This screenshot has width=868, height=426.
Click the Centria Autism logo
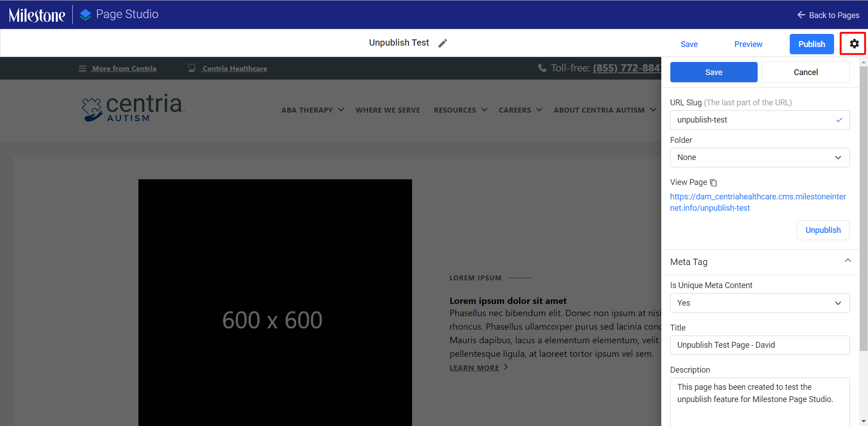[x=133, y=108]
